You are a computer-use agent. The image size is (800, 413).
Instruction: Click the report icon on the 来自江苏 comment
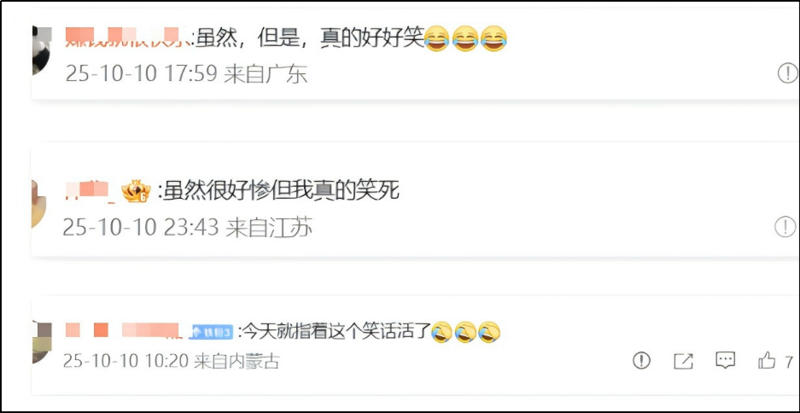(x=785, y=227)
